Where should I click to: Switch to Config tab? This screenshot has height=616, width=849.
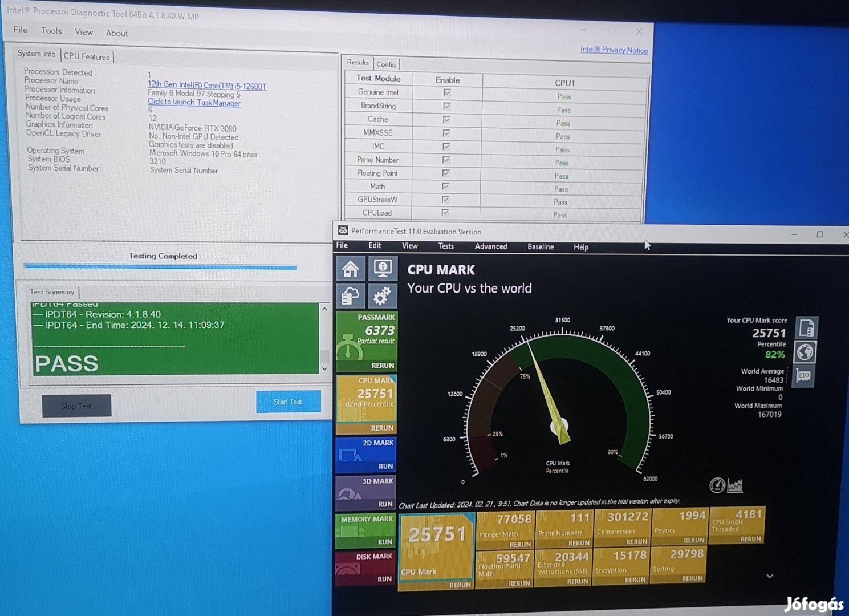tap(386, 64)
